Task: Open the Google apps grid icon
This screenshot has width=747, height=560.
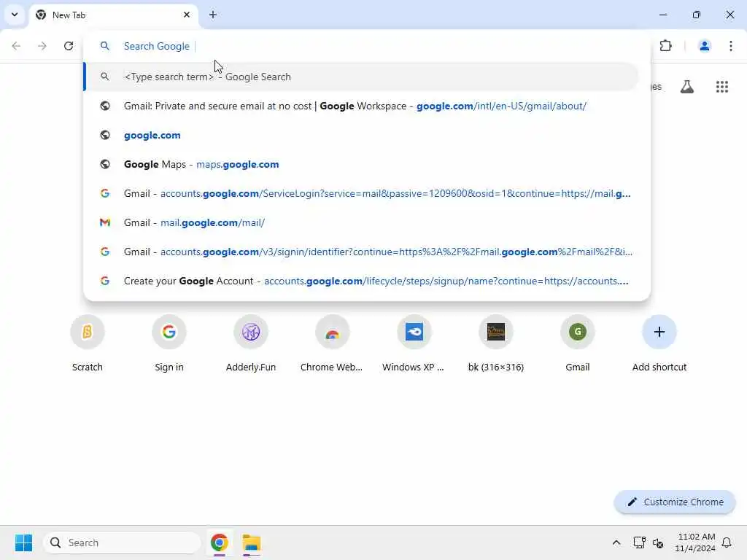Action: pyautogui.click(x=721, y=87)
